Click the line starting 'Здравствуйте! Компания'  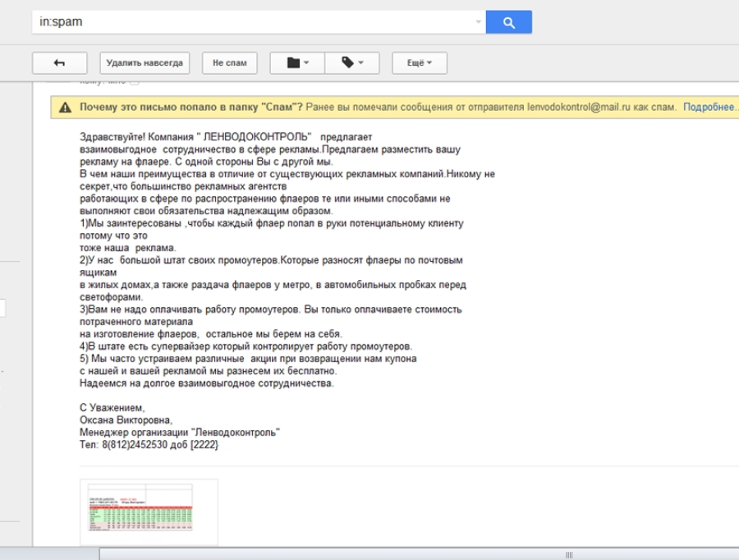226,137
